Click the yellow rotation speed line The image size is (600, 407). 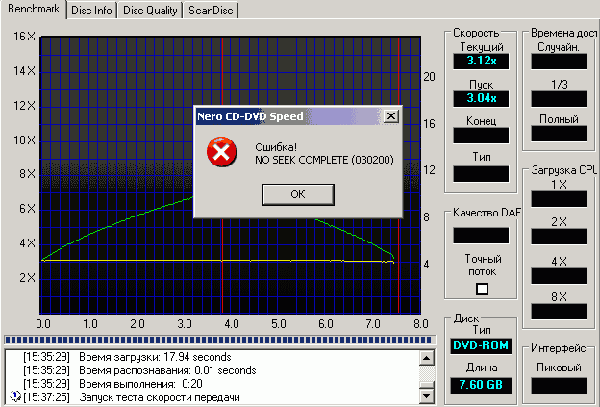(217, 261)
